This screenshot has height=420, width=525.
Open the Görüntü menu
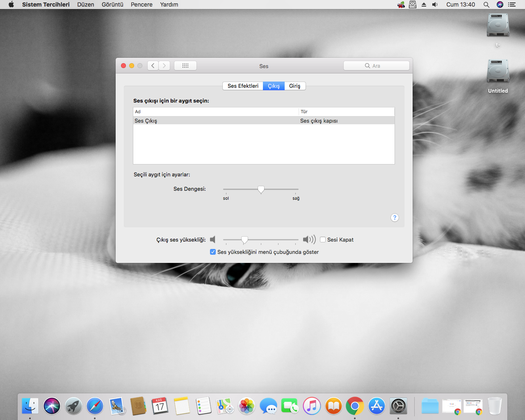112,5
